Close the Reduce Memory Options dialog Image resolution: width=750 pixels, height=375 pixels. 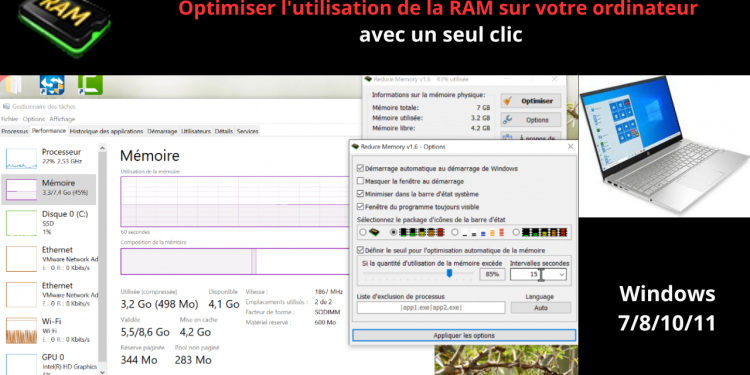click(570, 146)
